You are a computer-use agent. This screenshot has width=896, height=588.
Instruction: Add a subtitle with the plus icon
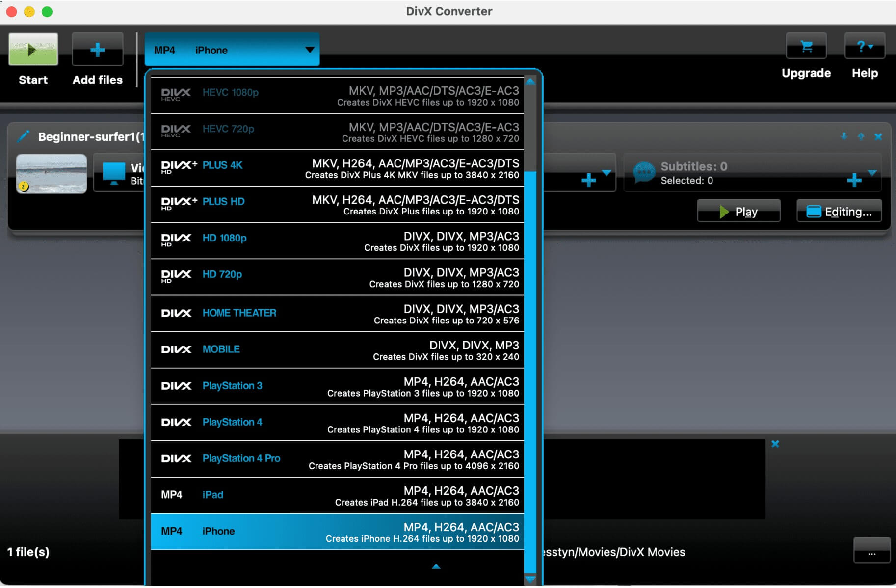coord(854,180)
